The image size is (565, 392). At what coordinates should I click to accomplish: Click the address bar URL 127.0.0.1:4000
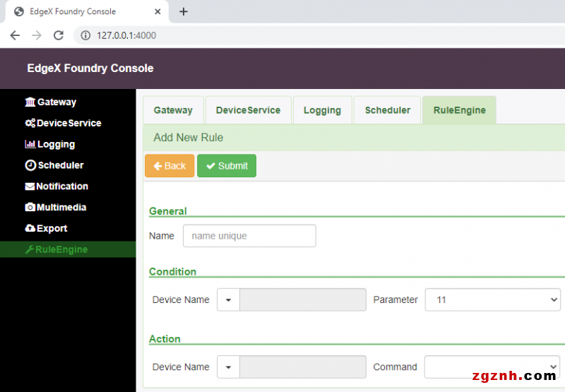coord(126,35)
